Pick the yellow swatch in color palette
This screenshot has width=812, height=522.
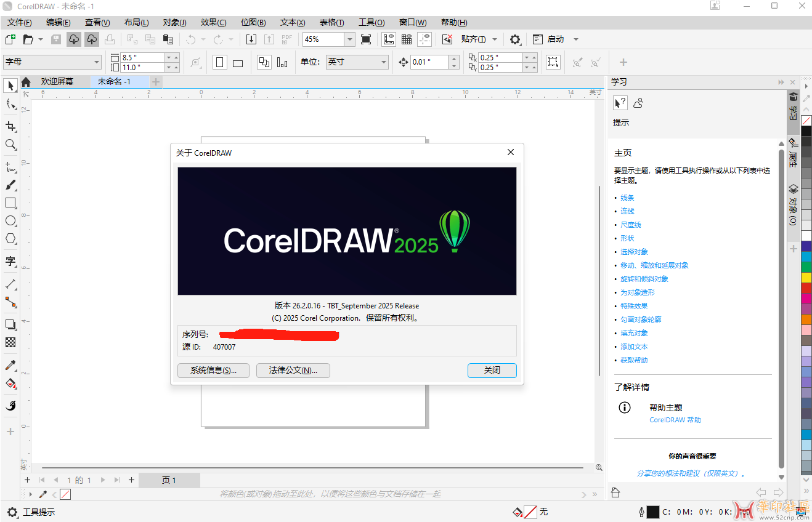pyautogui.click(x=806, y=278)
